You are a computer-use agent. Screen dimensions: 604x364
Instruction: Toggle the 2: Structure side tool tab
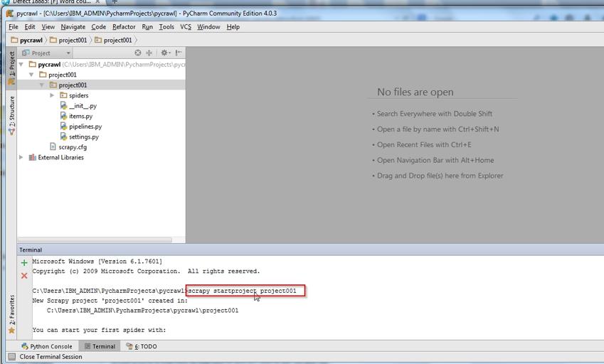click(11, 115)
